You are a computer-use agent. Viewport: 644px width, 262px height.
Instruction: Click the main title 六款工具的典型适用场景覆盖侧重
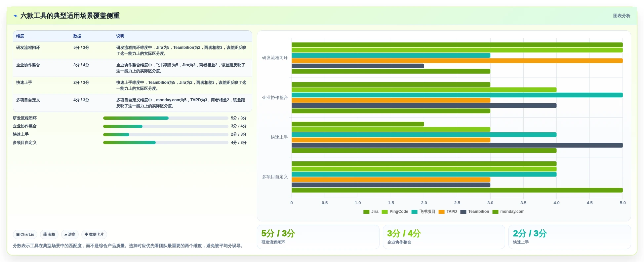click(x=70, y=16)
